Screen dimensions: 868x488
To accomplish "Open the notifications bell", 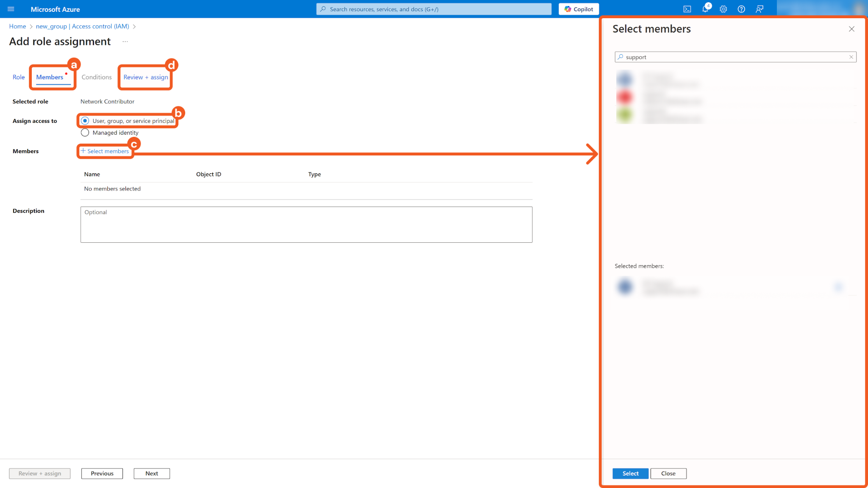I will 705,9.
